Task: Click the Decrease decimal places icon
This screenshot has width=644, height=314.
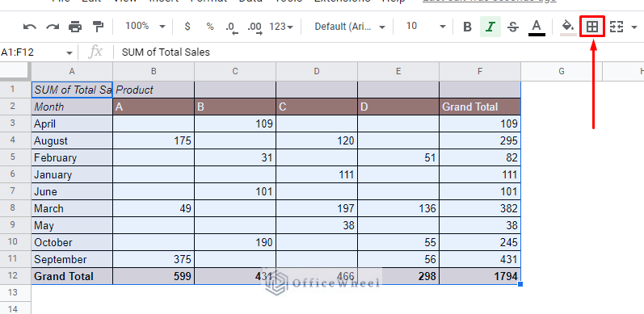Action: [232, 28]
